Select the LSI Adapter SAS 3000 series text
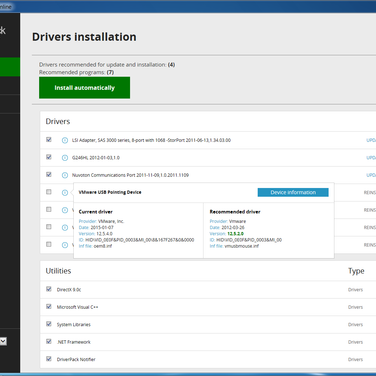The image size is (376, 376). 151,140
